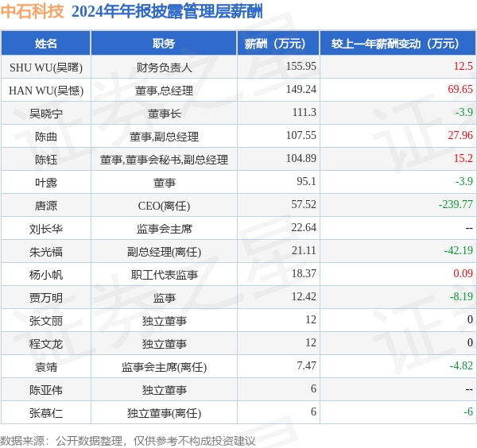Click the name 张文丽
The width and height of the screenshot is (477, 448).
coord(46,321)
